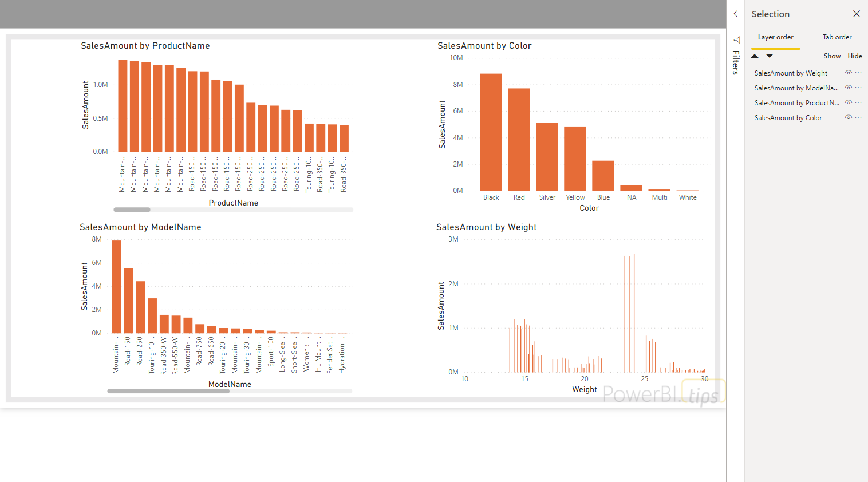Click the Show link

pyautogui.click(x=832, y=56)
